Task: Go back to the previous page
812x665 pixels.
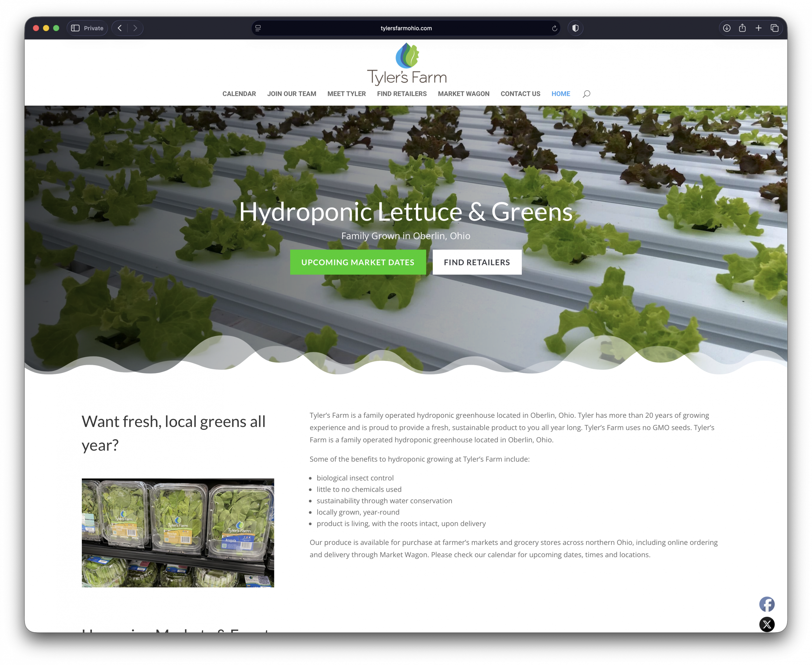Action: (x=120, y=28)
